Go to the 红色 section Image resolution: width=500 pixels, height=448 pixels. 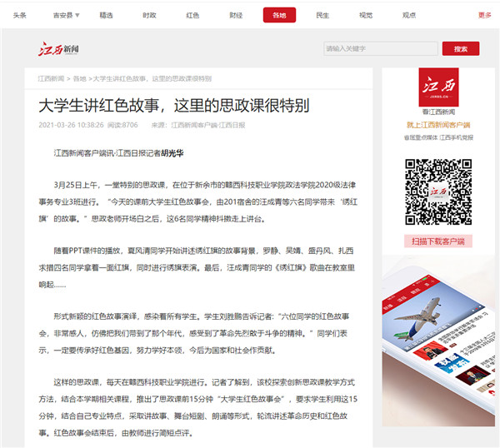click(x=192, y=15)
